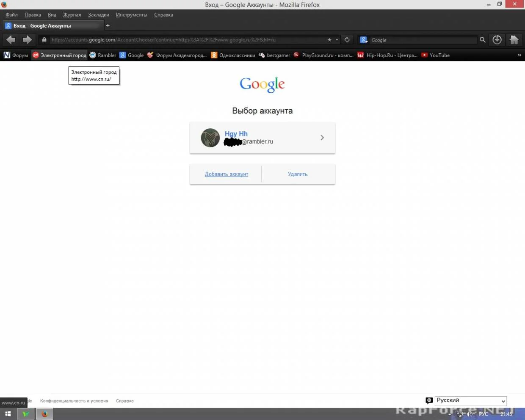Open the Одноклассники bookmark
Viewport: 525px width, 420px height.
pyautogui.click(x=233, y=55)
